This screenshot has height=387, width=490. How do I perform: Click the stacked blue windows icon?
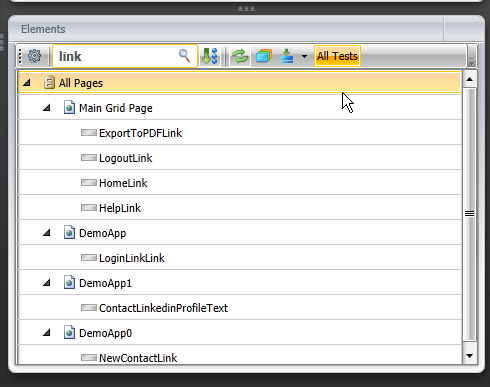tap(264, 56)
